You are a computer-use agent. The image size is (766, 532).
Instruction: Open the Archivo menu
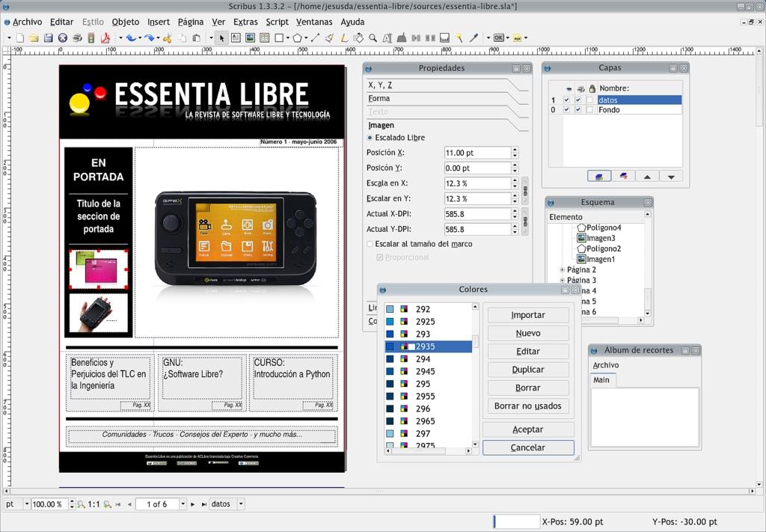pos(27,22)
